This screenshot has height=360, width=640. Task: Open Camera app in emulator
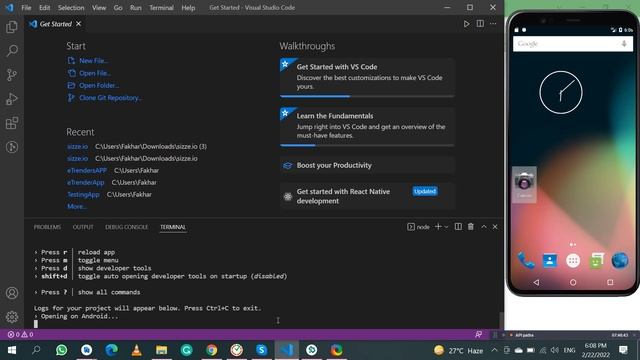click(x=524, y=184)
